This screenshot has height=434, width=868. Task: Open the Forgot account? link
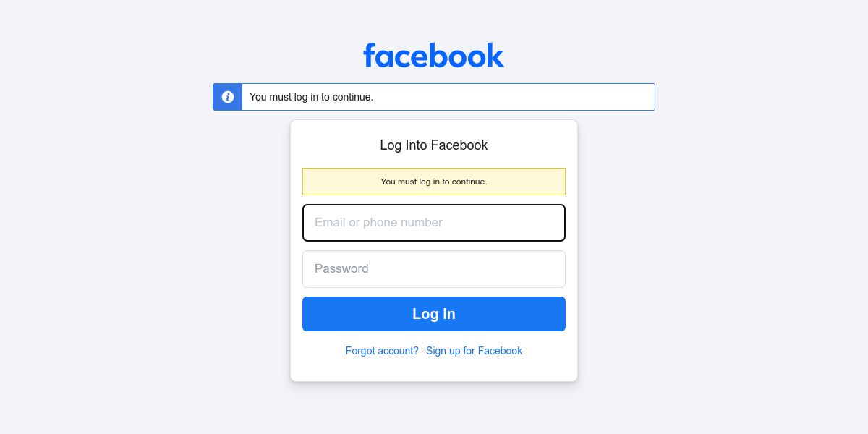click(x=382, y=351)
